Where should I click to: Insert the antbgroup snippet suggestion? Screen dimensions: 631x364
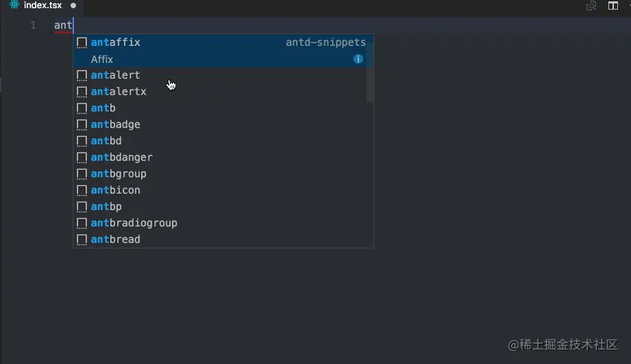(x=119, y=174)
